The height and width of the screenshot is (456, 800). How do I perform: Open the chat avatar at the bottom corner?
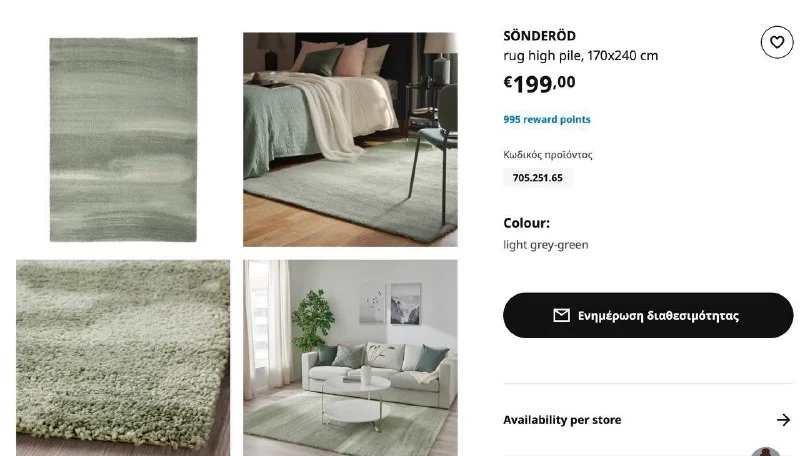pos(765,451)
